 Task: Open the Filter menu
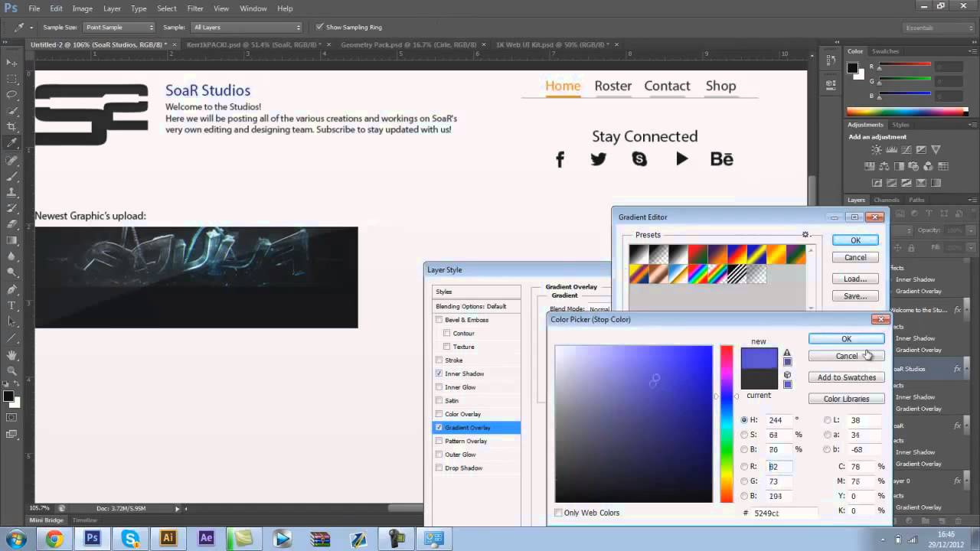pos(195,8)
